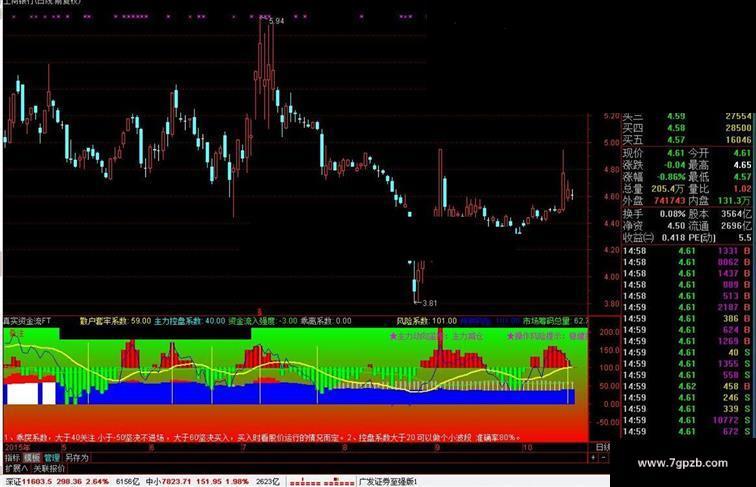Click the 真实资金流FT indicator title
This screenshot has width=756, height=487.
(27, 321)
